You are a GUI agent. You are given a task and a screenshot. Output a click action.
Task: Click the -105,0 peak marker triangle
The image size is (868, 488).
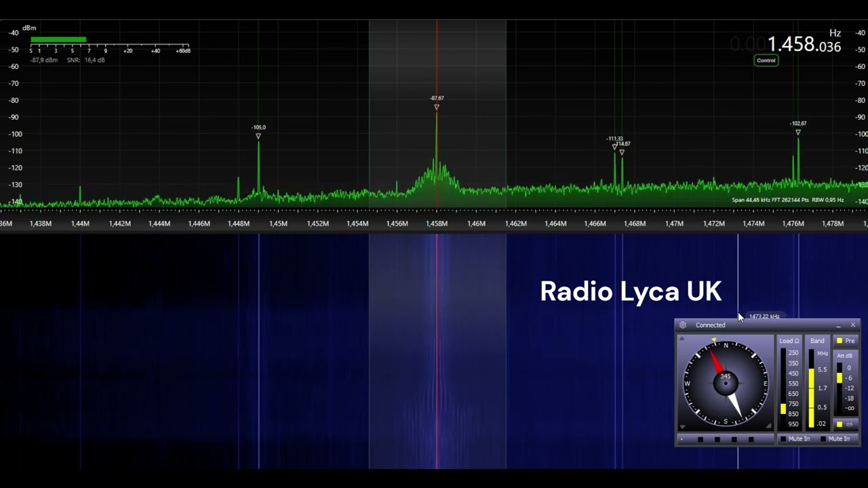click(258, 136)
